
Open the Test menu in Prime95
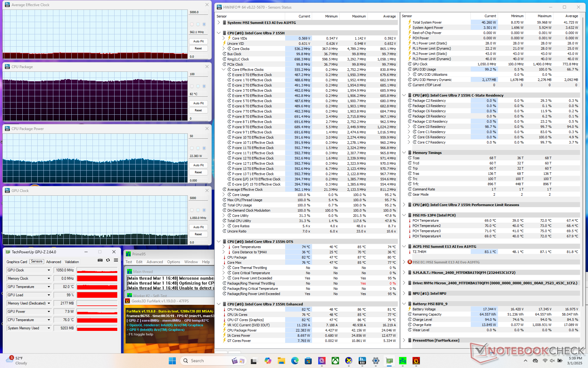(x=129, y=262)
